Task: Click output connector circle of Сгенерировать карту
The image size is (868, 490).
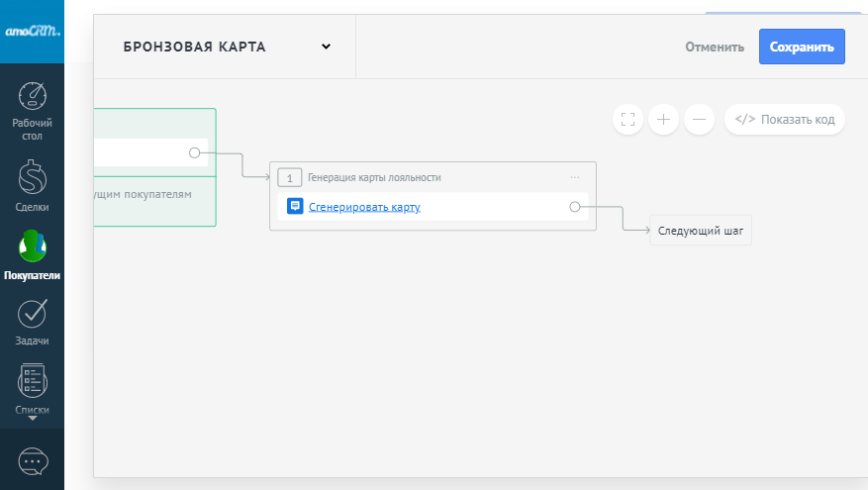Action: point(575,207)
